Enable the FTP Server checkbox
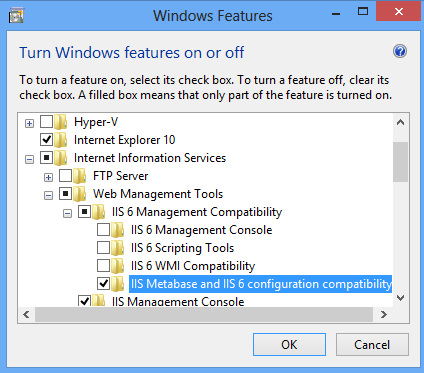Image resolution: width=424 pixels, height=373 pixels. pyautogui.click(x=65, y=176)
